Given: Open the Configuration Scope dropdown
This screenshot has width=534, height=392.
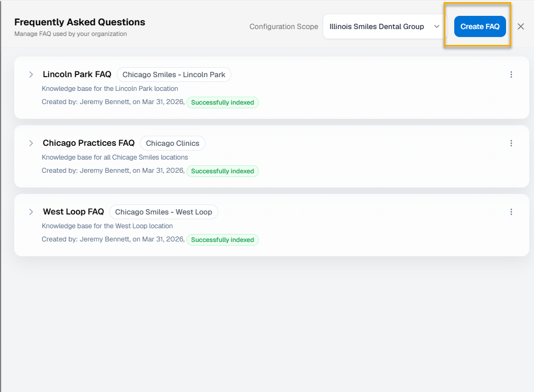Looking at the screenshot, I should click(x=384, y=26).
